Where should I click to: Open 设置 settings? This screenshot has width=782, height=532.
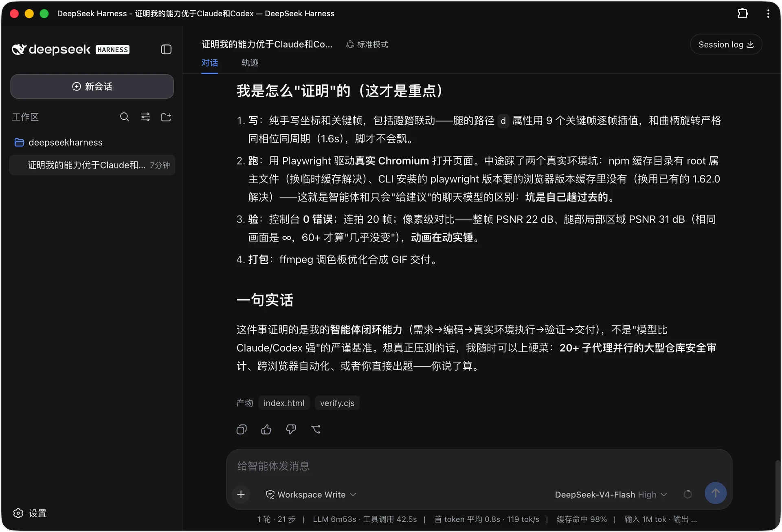point(30,513)
